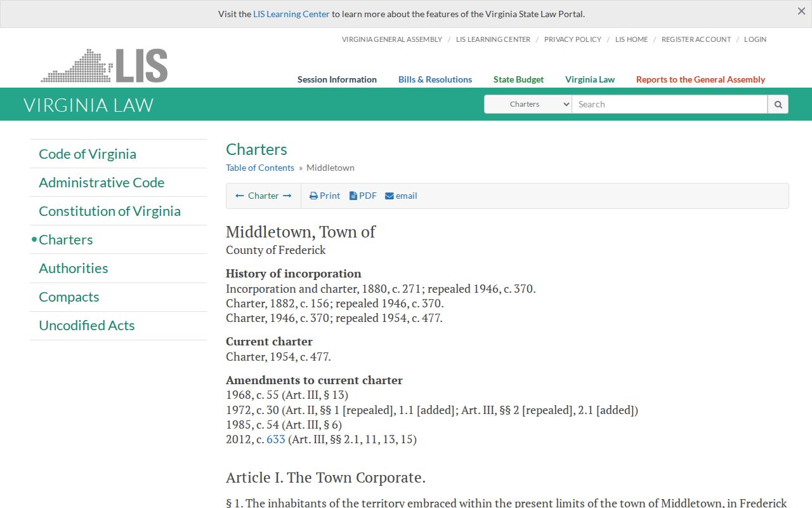Click the Middletown, Town of heading
Viewport: 812px width, 508px height.
[301, 232]
